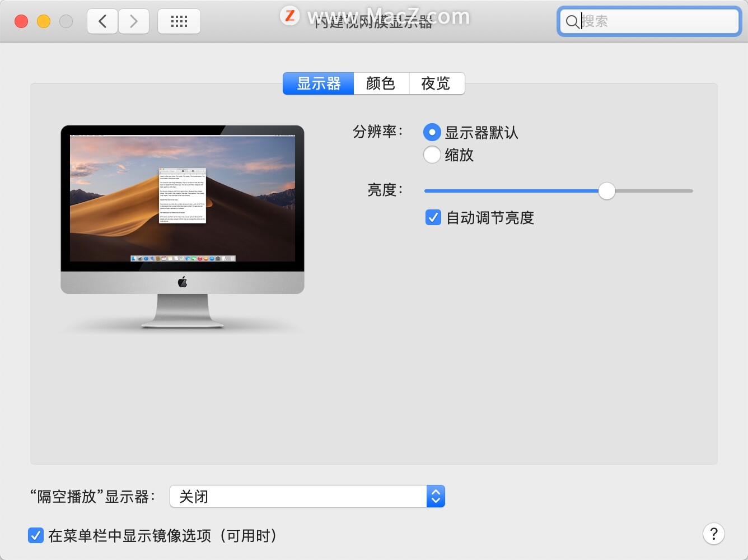Viewport: 748px width, 560px height.
Task: Click the magnifier icon in search field
Action: click(573, 22)
